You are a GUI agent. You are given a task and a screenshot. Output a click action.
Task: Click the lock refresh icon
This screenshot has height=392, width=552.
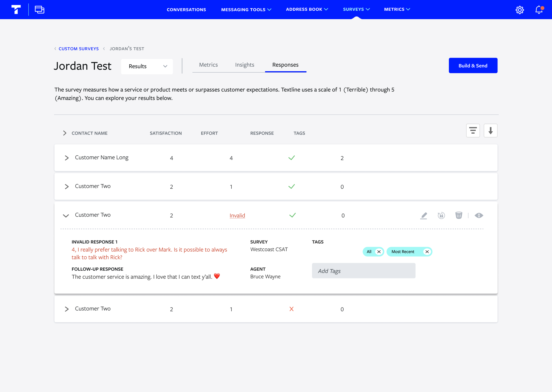coord(441,215)
